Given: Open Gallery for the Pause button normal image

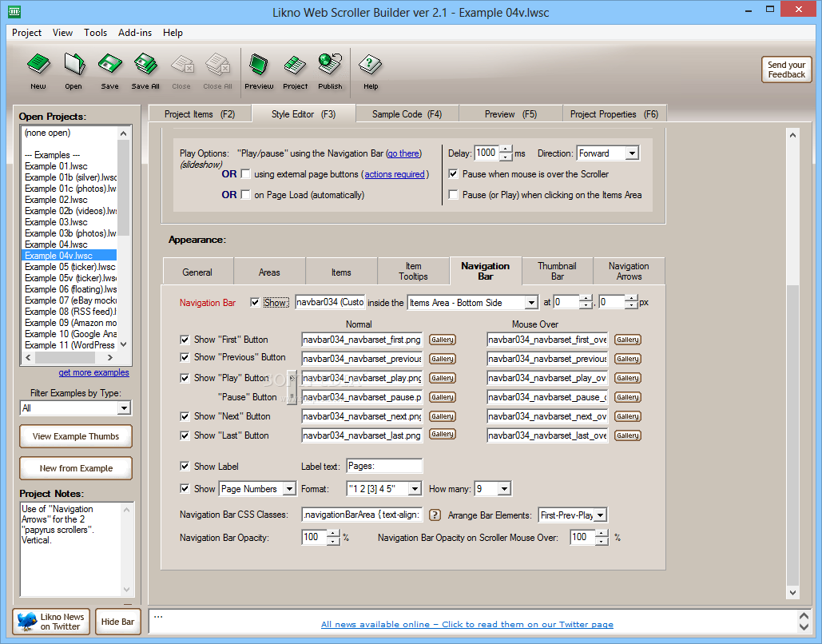Looking at the screenshot, I should pos(443,397).
